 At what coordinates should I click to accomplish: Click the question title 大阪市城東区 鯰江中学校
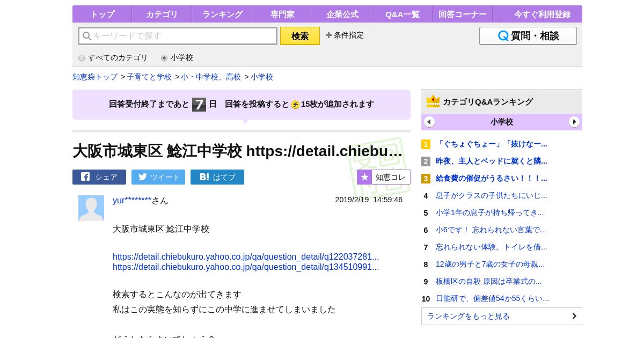pos(238,151)
